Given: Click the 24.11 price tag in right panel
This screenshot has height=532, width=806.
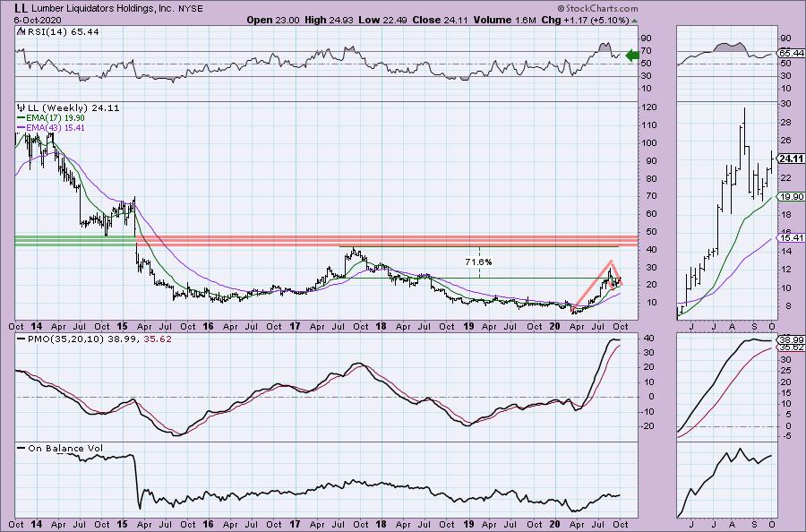Looking at the screenshot, I should 791,159.
